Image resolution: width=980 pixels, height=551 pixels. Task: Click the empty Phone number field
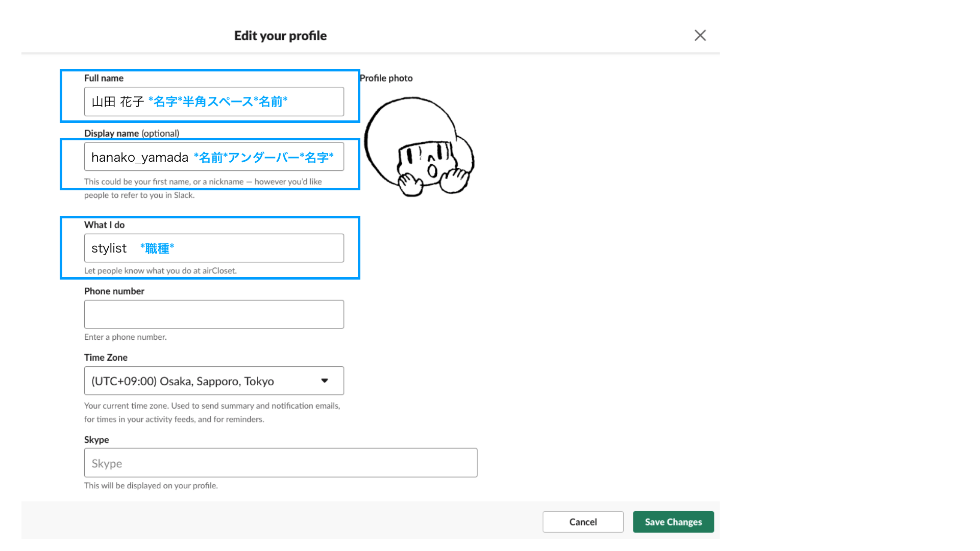(214, 314)
